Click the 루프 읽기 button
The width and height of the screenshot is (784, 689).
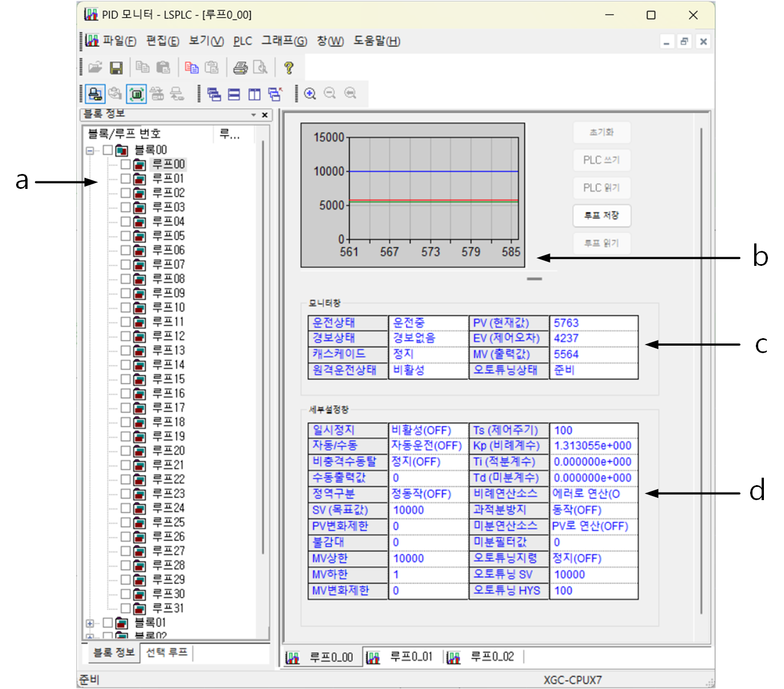[x=601, y=243]
